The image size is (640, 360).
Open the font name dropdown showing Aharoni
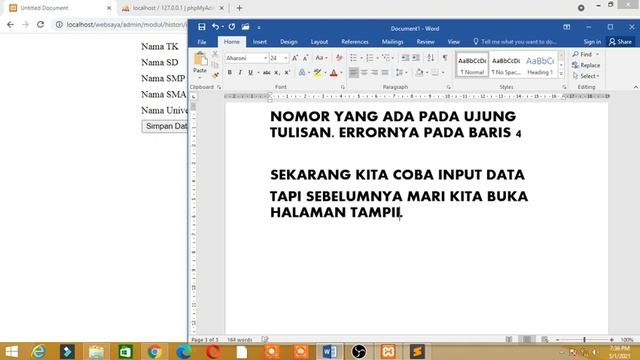point(265,58)
